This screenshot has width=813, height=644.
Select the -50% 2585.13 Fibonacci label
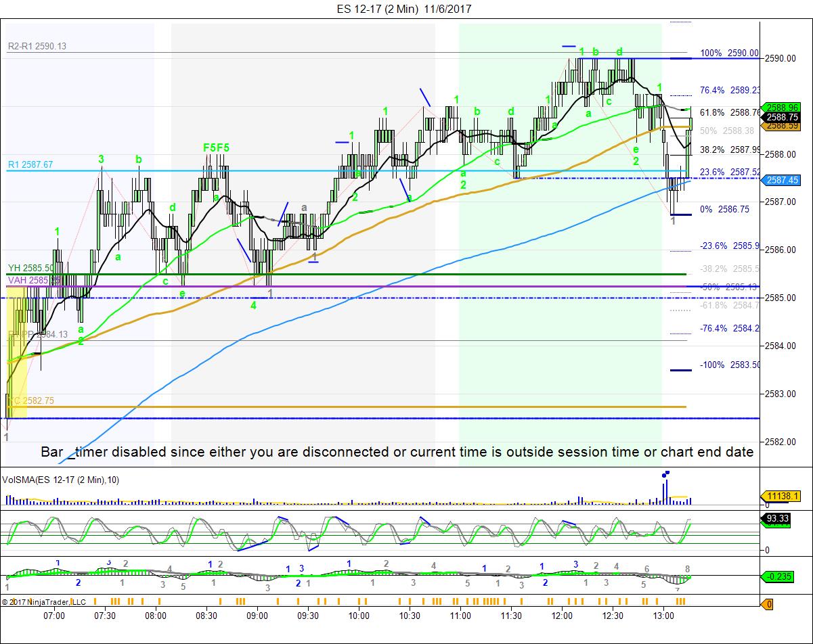729,287
